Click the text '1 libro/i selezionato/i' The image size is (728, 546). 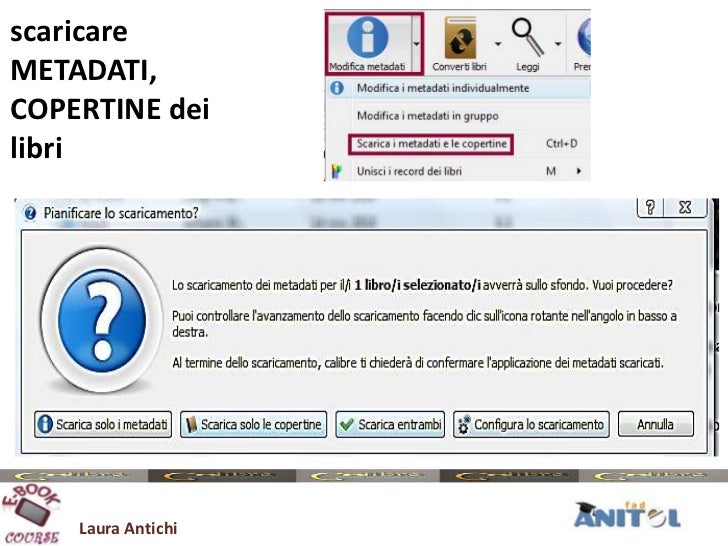417,285
